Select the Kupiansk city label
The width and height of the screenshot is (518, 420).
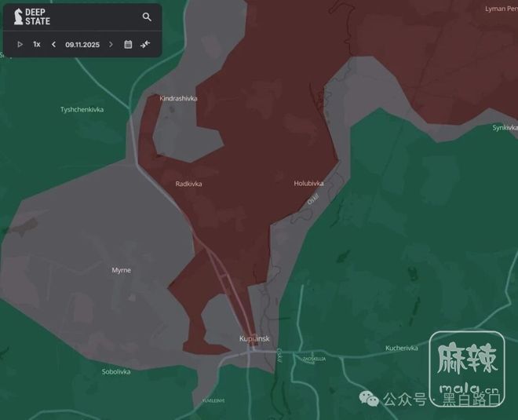click(254, 338)
